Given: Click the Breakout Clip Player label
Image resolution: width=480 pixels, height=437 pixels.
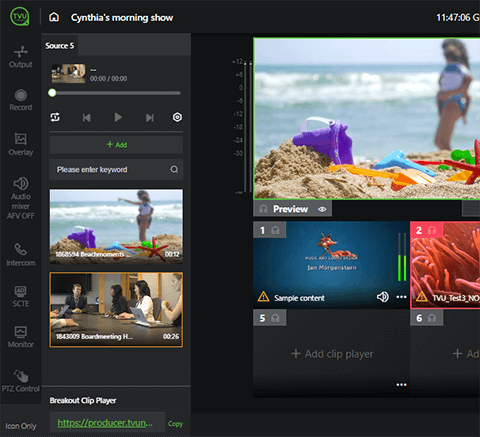Looking at the screenshot, I should click(x=83, y=400).
